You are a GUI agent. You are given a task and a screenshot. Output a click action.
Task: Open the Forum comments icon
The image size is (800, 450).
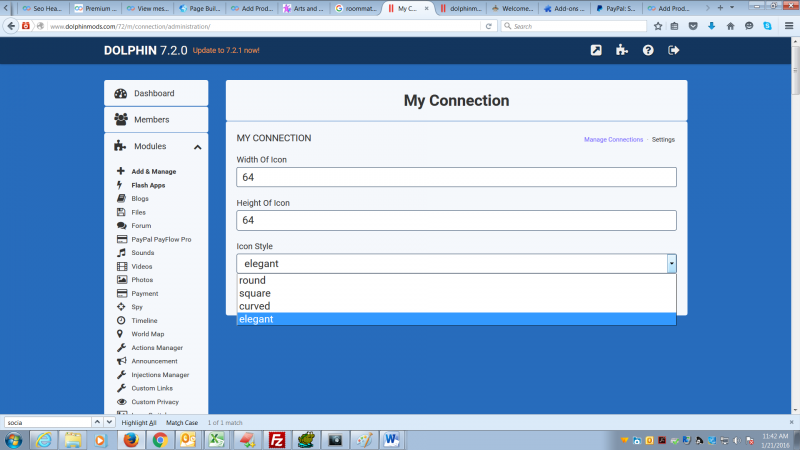click(121, 226)
